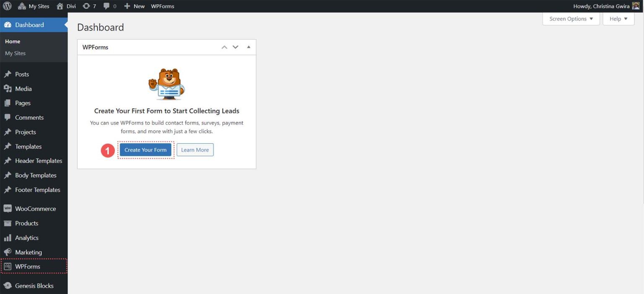Select the Marketing megaphone icon
Image resolution: width=644 pixels, height=294 pixels.
(7, 252)
